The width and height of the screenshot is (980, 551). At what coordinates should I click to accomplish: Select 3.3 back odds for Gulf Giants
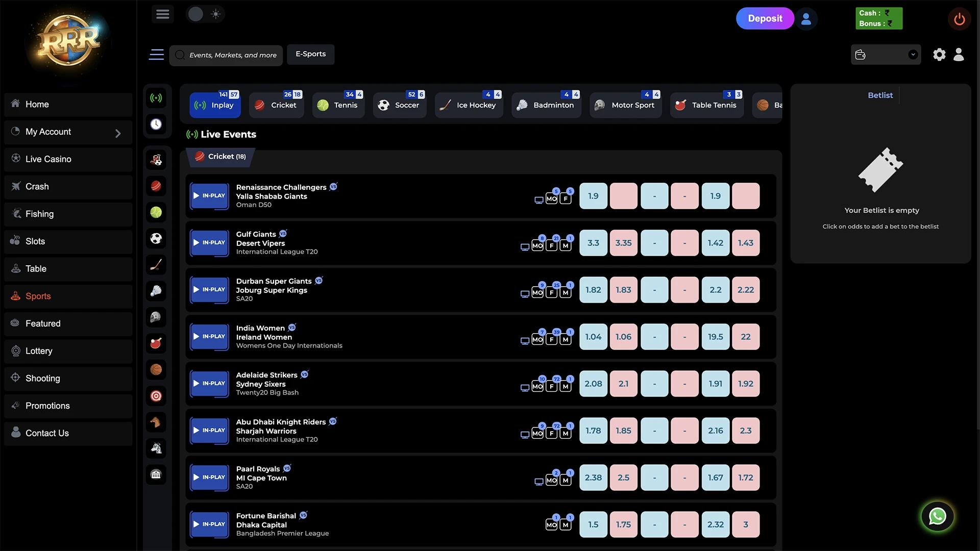click(593, 243)
